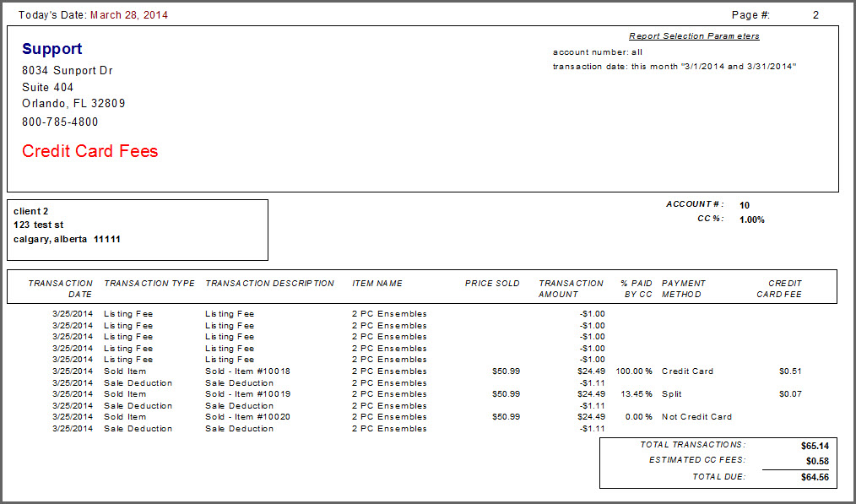Open the Report Selection Parameters link
Screen dimensions: 856x504
click(694, 35)
